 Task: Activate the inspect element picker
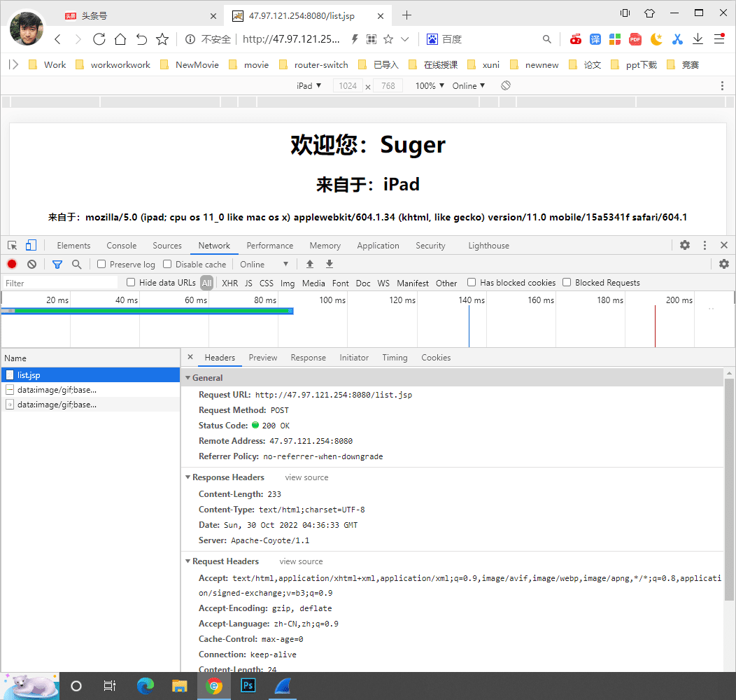click(13, 245)
